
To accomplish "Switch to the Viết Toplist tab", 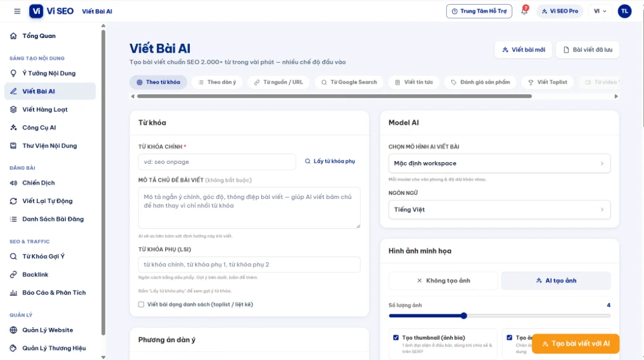I will pos(547,82).
